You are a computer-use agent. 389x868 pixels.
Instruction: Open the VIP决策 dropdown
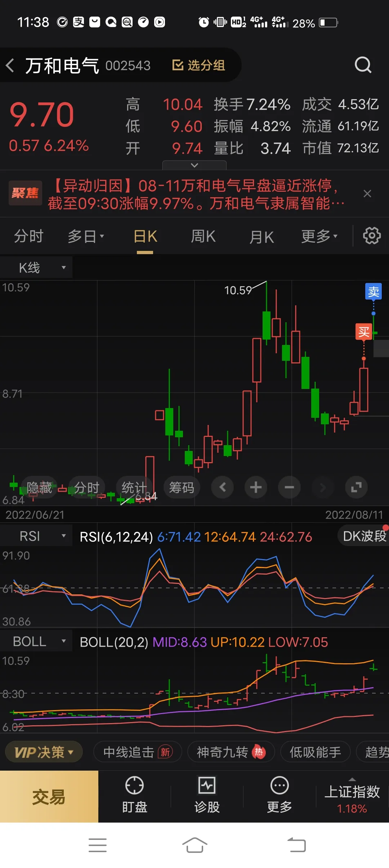[44, 752]
